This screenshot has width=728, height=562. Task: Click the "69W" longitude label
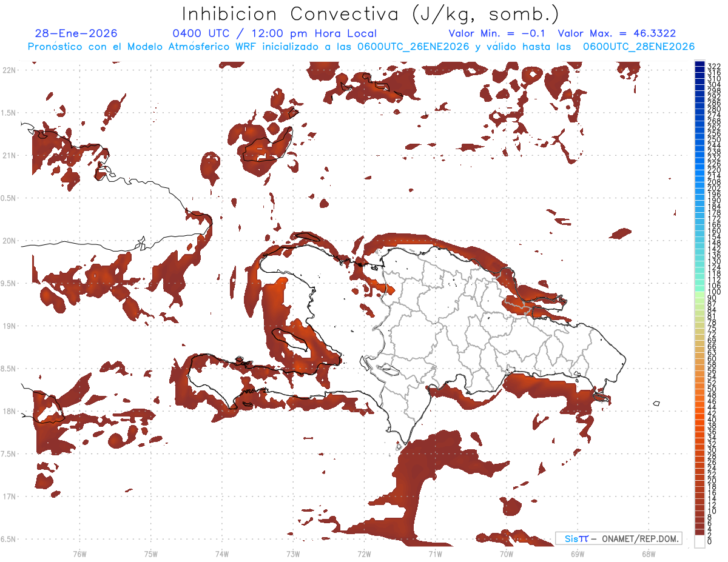[578, 554]
